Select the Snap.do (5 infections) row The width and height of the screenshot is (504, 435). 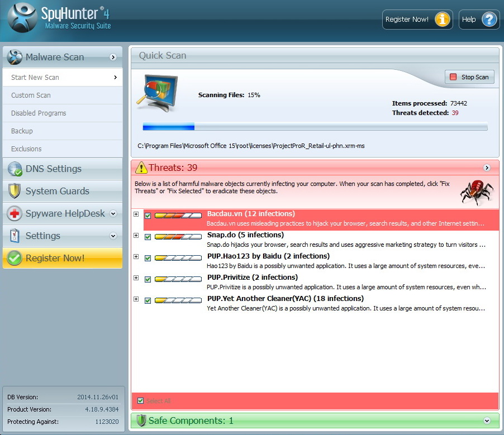tap(321, 240)
